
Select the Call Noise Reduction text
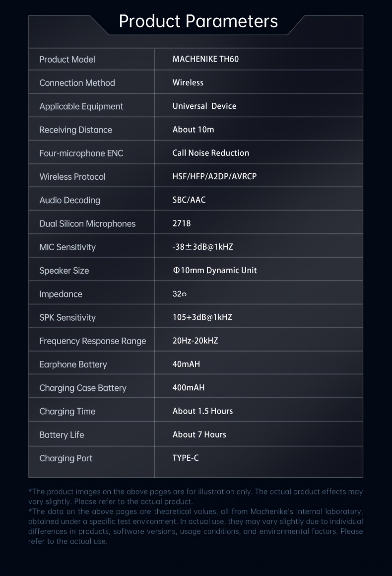(x=211, y=153)
